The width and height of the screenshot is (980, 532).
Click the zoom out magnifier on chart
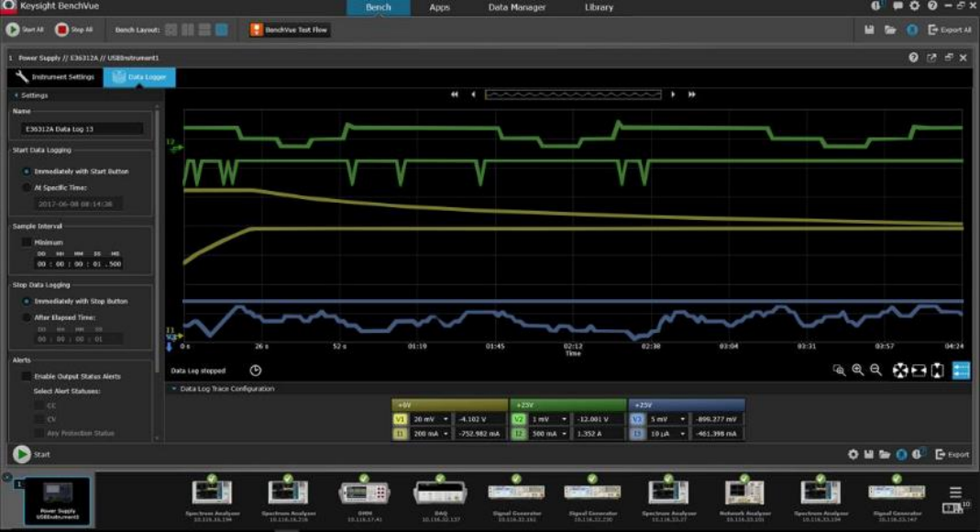coord(875,370)
